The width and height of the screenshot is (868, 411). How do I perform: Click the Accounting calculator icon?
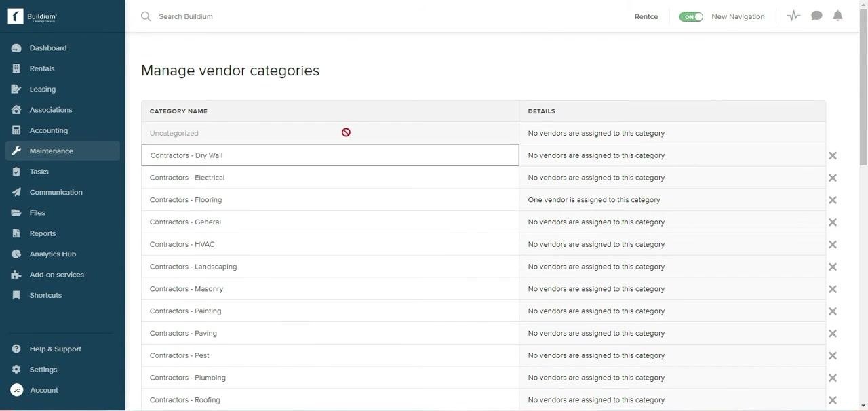click(x=16, y=130)
